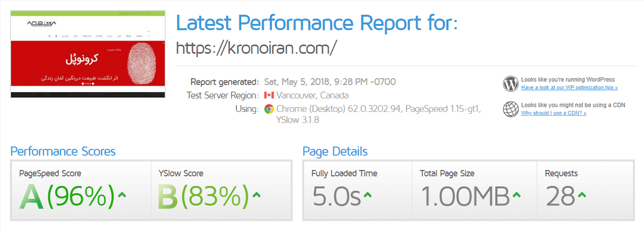Click the kronoiran.com site screenshot thumbnail
644x231 pixels.
click(88, 55)
